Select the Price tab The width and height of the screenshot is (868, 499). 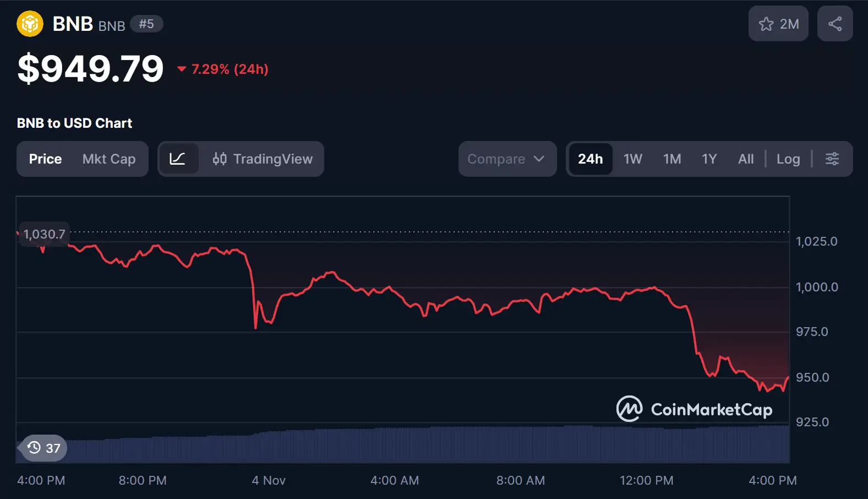coord(45,159)
